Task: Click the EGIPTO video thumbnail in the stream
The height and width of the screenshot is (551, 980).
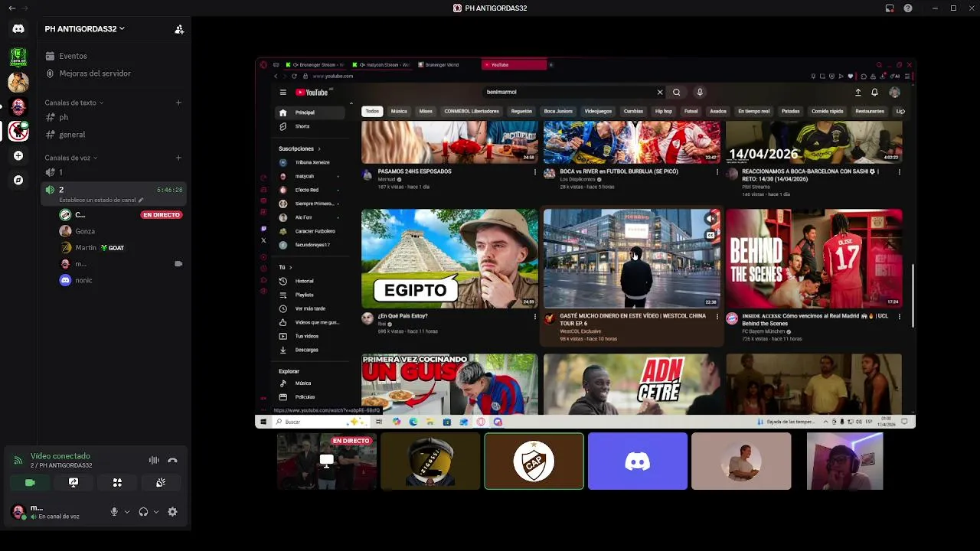Action: click(449, 259)
